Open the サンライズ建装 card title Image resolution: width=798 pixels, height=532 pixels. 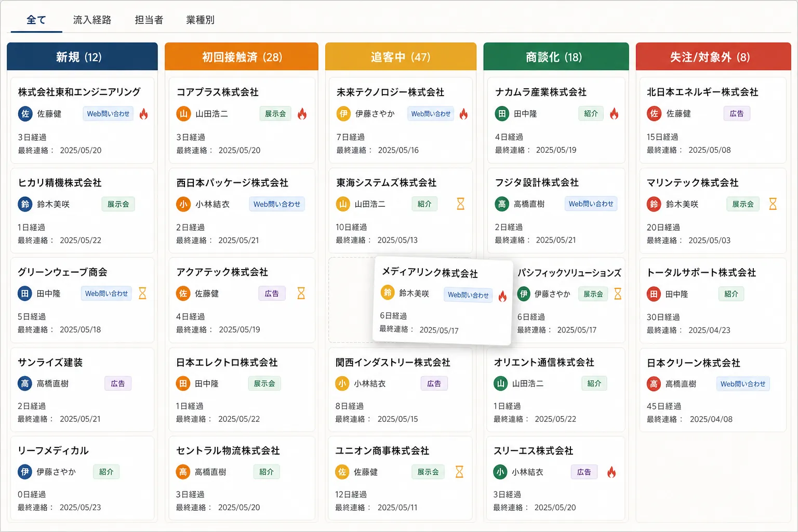click(x=50, y=363)
